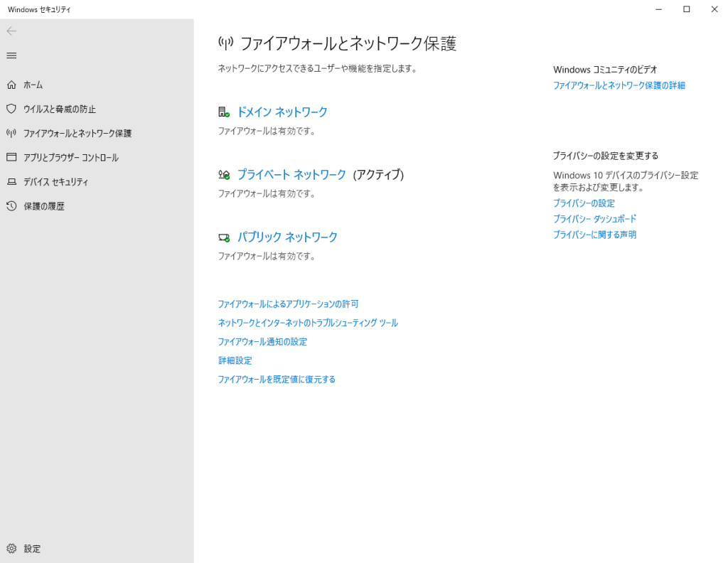Click the Home (ホーム) house icon
This screenshot has height=563, width=728.
point(11,85)
